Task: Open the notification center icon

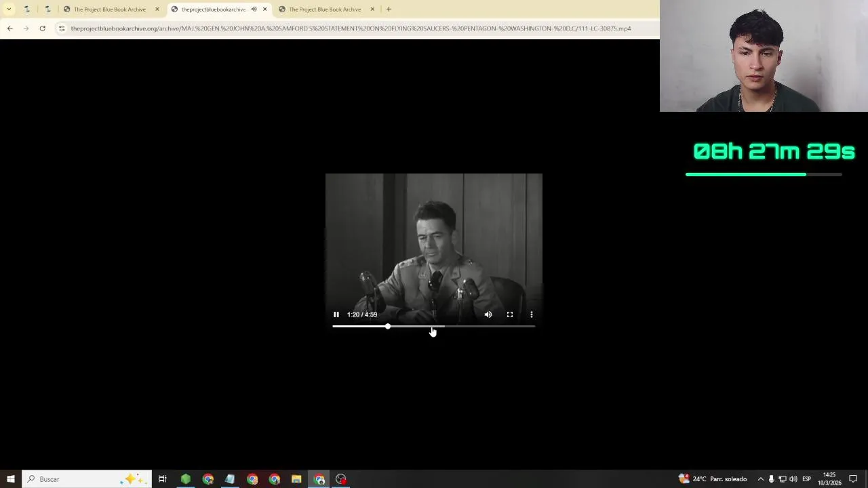Action: [x=853, y=479]
